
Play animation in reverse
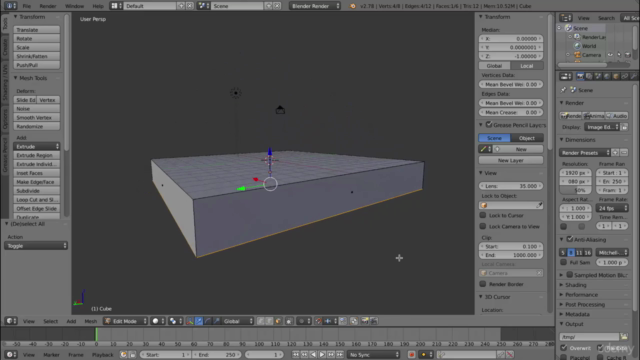(313, 355)
